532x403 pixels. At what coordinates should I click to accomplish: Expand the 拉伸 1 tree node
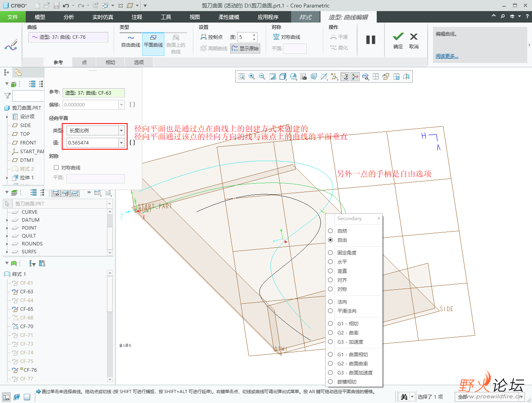(7, 178)
